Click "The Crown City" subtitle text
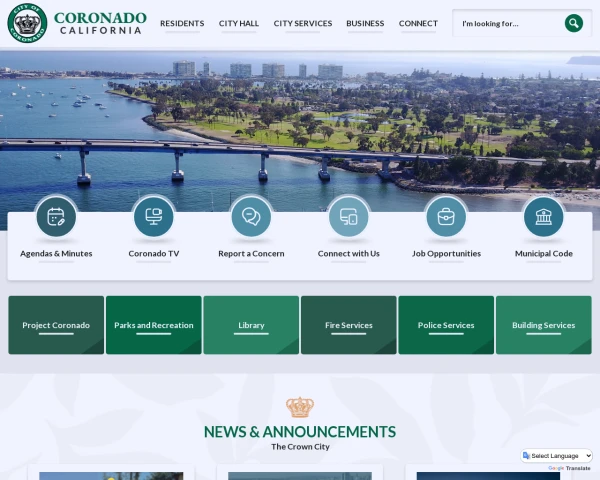 [300, 447]
